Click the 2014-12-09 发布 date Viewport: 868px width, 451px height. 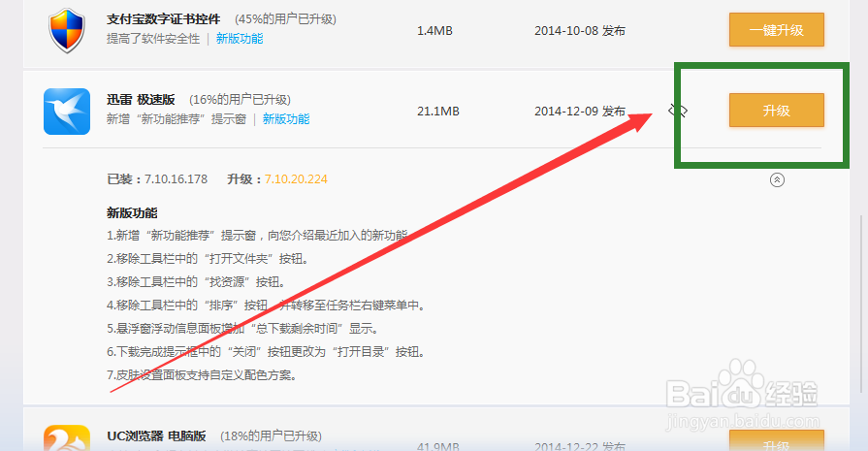(580, 112)
